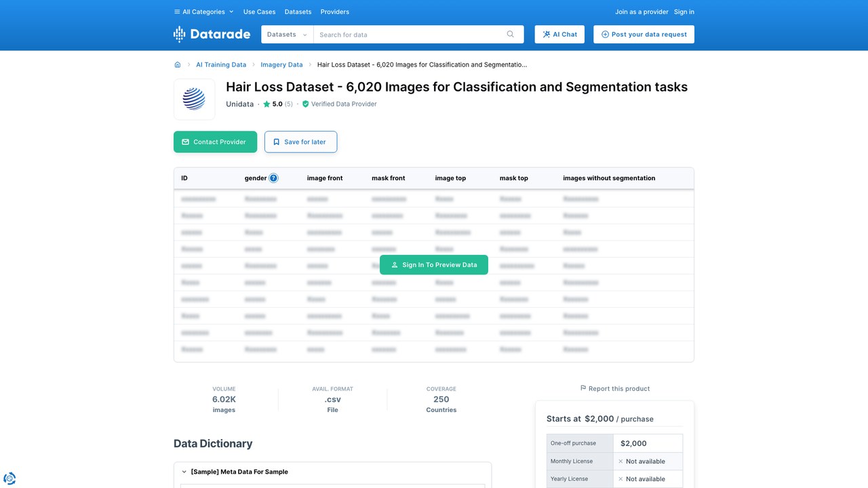This screenshot has height=488, width=868.
Task: Click the Data Dictionary heading
Action: 213,444
